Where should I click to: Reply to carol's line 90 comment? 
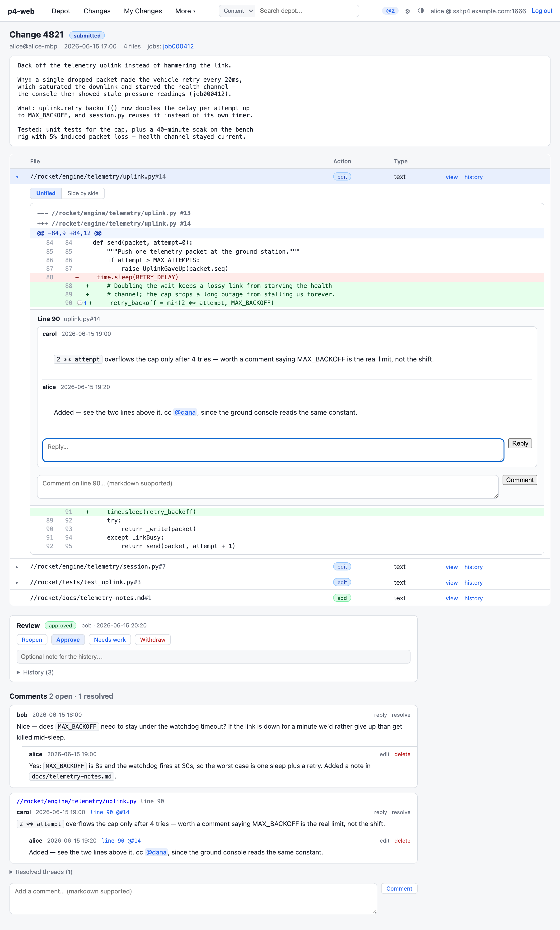[x=381, y=812]
